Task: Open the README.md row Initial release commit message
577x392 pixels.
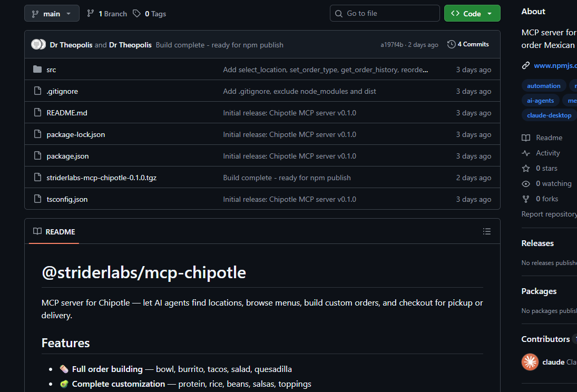Action: click(x=290, y=113)
